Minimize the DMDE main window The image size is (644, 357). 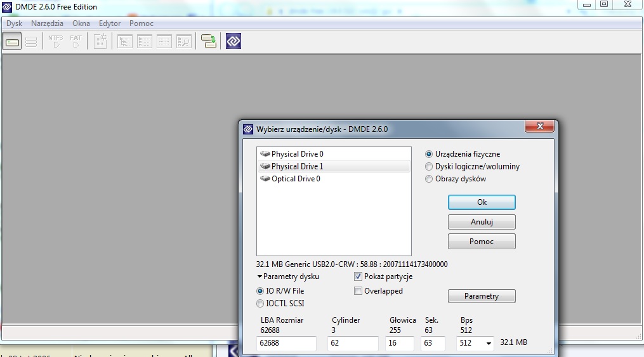(x=587, y=4)
